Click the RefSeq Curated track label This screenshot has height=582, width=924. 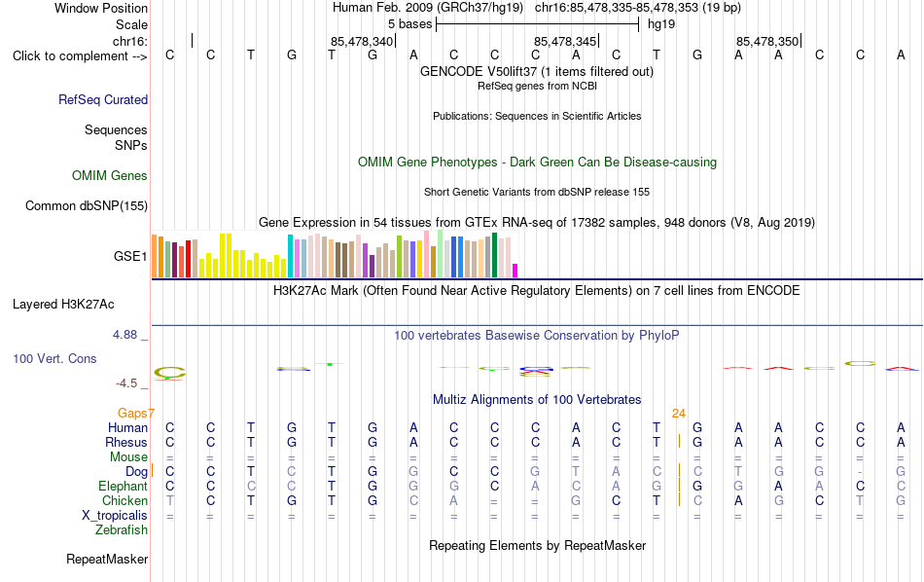pos(102,99)
